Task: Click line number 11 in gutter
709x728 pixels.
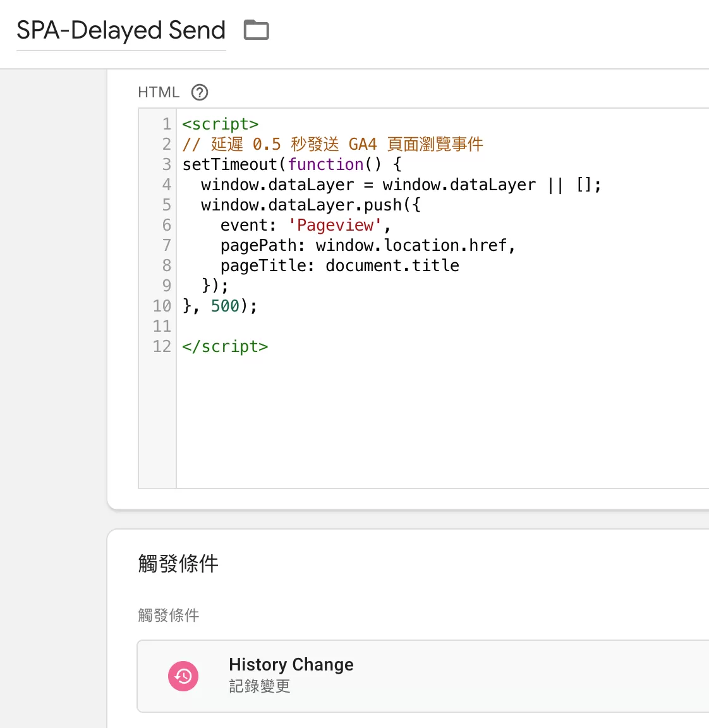Action: pos(162,326)
